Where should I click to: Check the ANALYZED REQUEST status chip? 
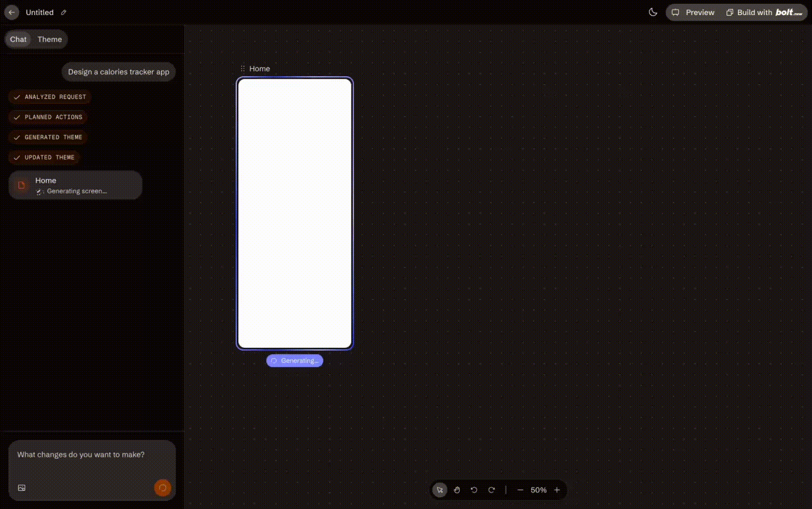[x=49, y=97]
